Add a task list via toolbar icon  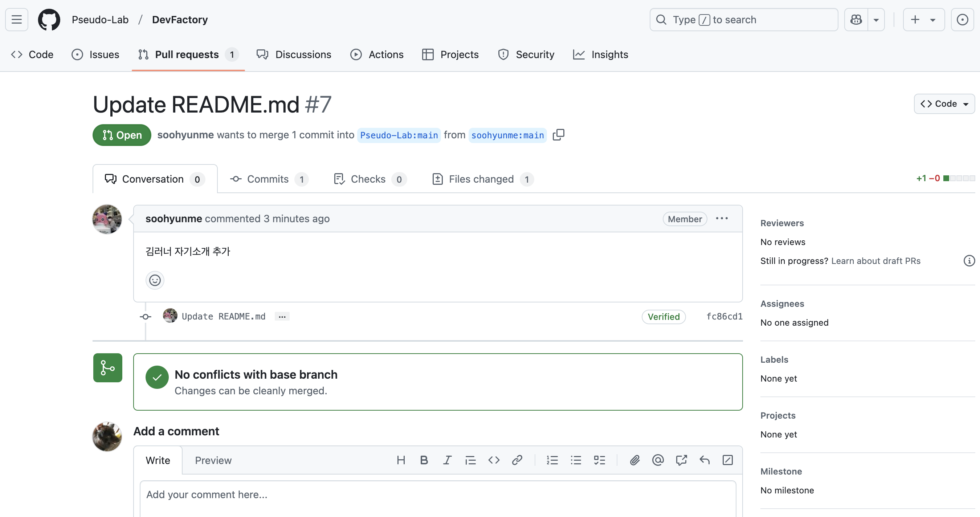(599, 460)
